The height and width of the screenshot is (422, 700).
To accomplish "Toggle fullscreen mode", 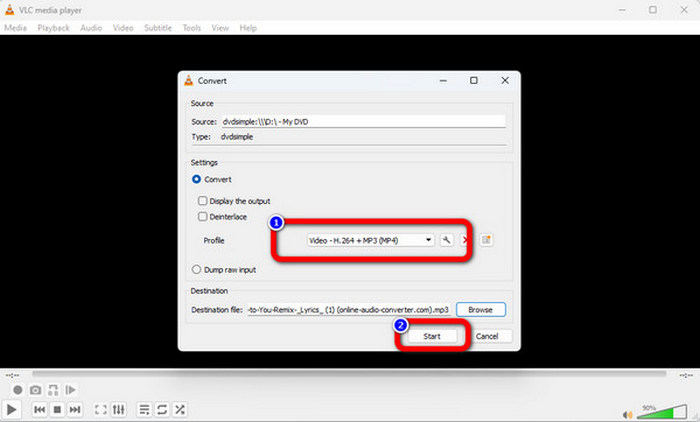I will tap(100, 409).
